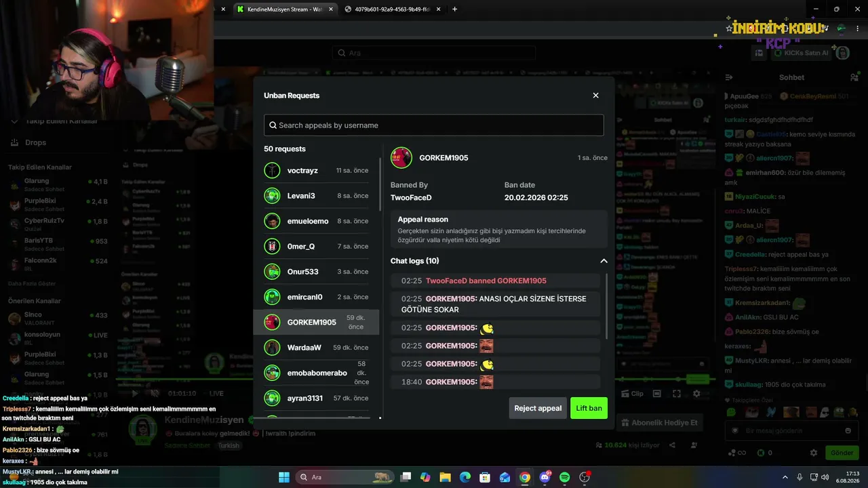868x488 pixels.
Task: Click the appeals username search field
Action: coord(434,125)
